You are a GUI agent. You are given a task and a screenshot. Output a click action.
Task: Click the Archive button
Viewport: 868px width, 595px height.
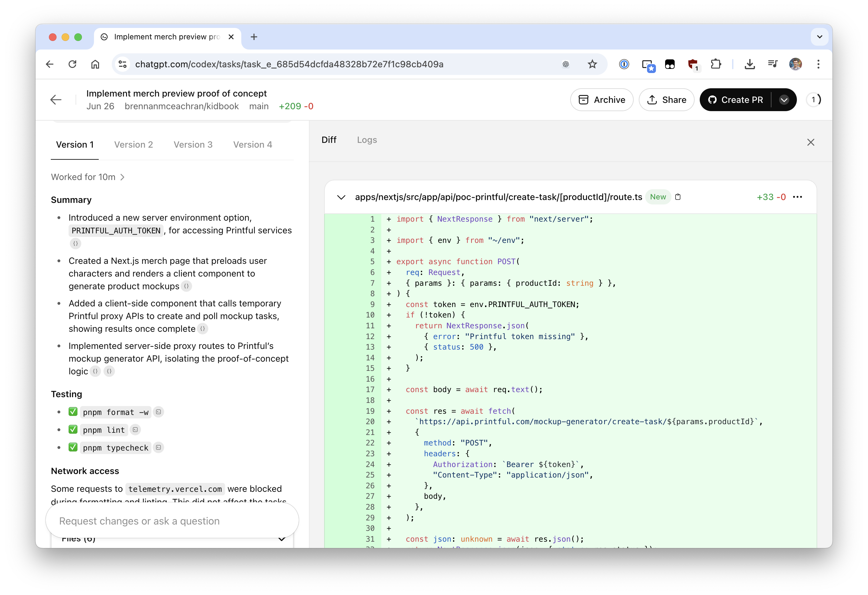(x=602, y=100)
